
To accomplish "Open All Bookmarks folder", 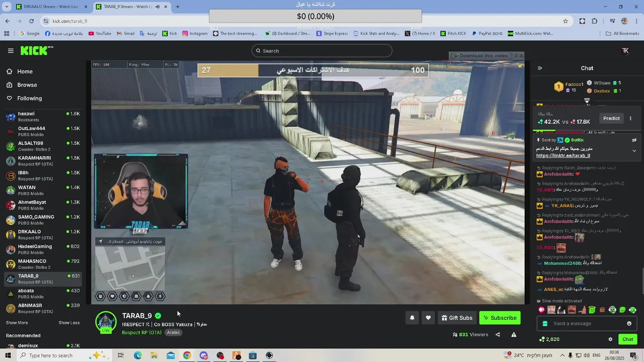I will [622, 34].
